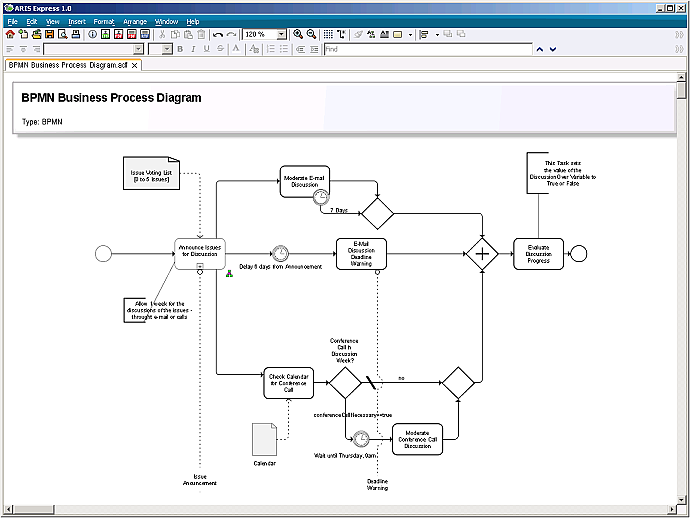Screen dimensions: 690x518
Task: Click the Delete trash can icon
Action: 201,34
